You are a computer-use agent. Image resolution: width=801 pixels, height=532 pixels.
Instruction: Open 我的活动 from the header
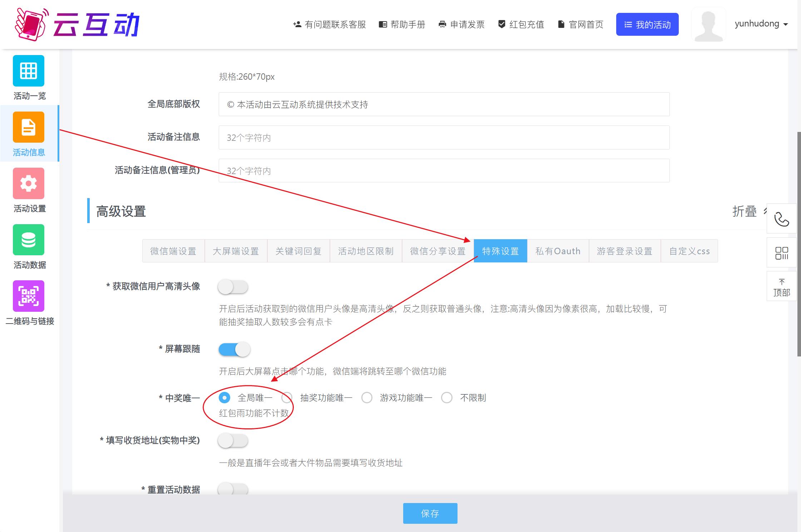pos(647,24)
